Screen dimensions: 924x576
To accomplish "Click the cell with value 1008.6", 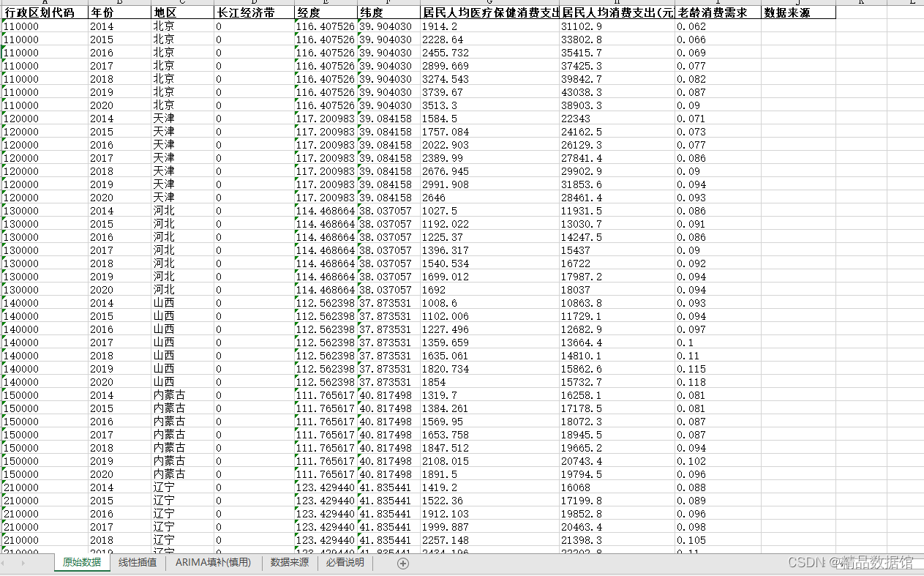I will [x=489, y=303].
